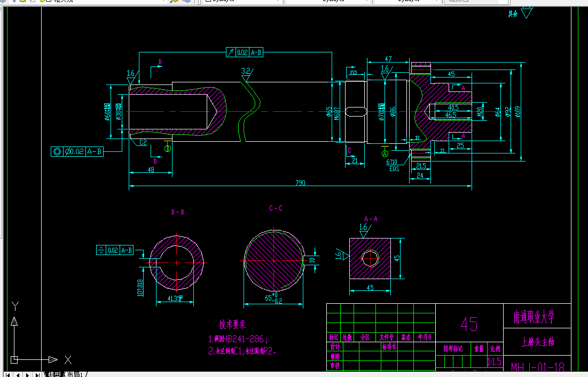
Task: Select note line 2 about C1 and R2
Action: pos(242,351)
